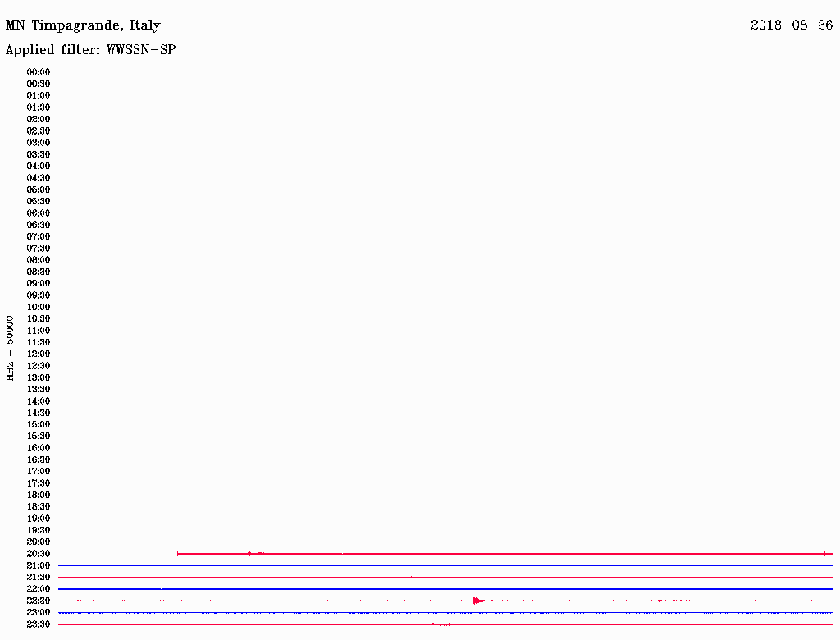Select the 19:30 time label
Viewport: 840px width, 640px height.
(x=39, y=530)
